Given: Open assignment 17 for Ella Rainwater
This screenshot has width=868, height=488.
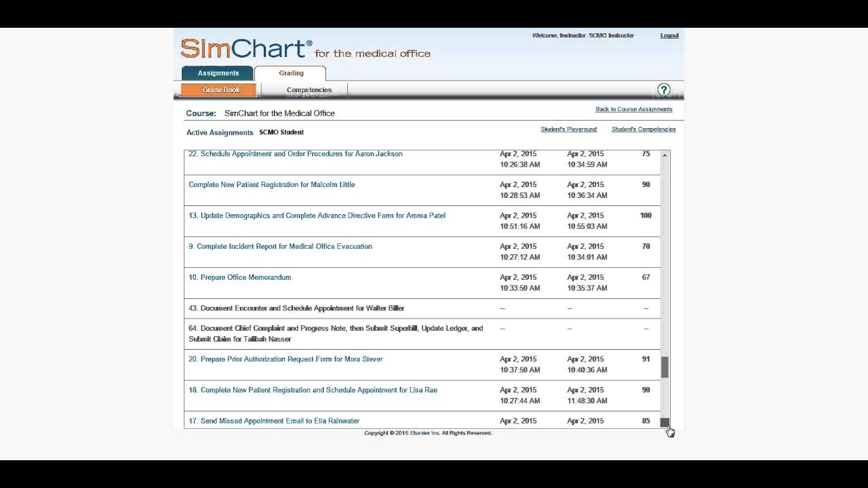Looking at the screenshot, I should (x=274, y=421).
